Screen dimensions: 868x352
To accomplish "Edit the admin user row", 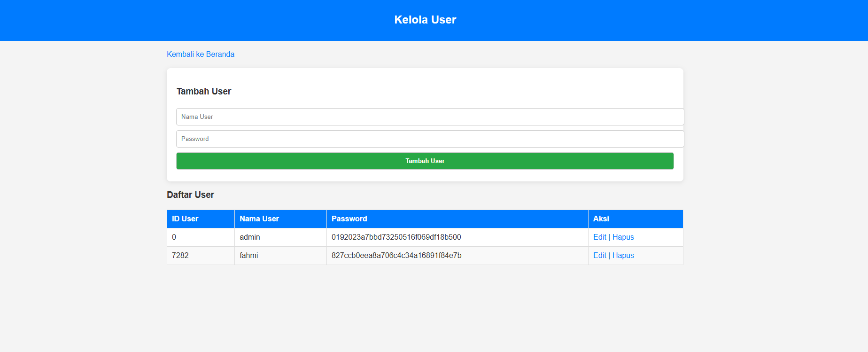I will pyautogui.click(x=600, y=237).
